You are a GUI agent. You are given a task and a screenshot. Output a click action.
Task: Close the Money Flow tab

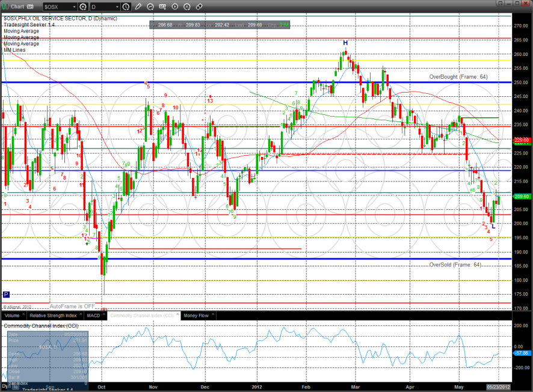click(213, 315)
